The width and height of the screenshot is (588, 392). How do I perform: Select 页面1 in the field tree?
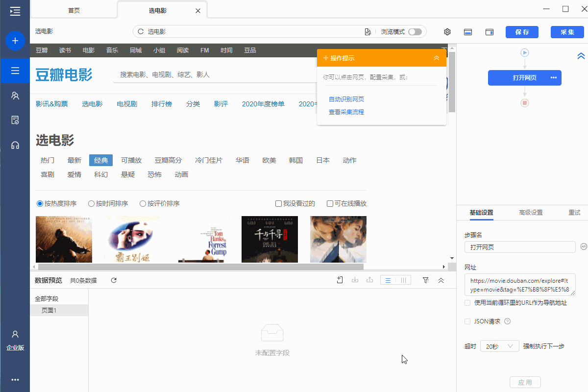pos(59,310)
